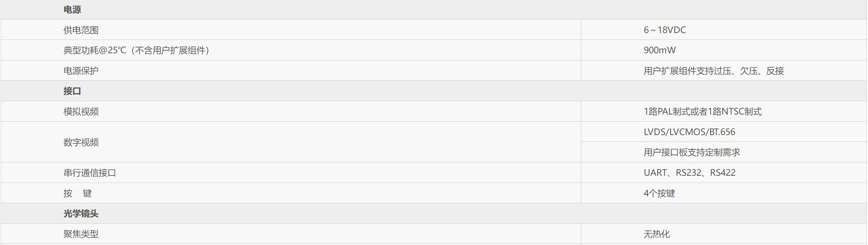This screenshot has width=868, height=245.
Task: Click the 用户接口板支持定制需求 value
Action: (692, 153)
